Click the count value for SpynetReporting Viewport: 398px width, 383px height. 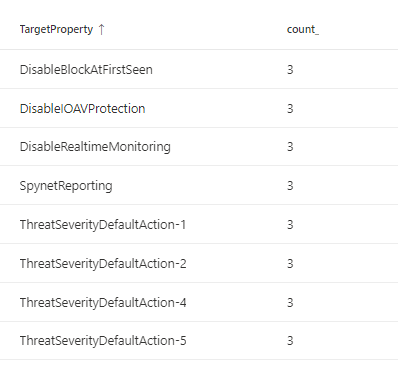(290, 186)
